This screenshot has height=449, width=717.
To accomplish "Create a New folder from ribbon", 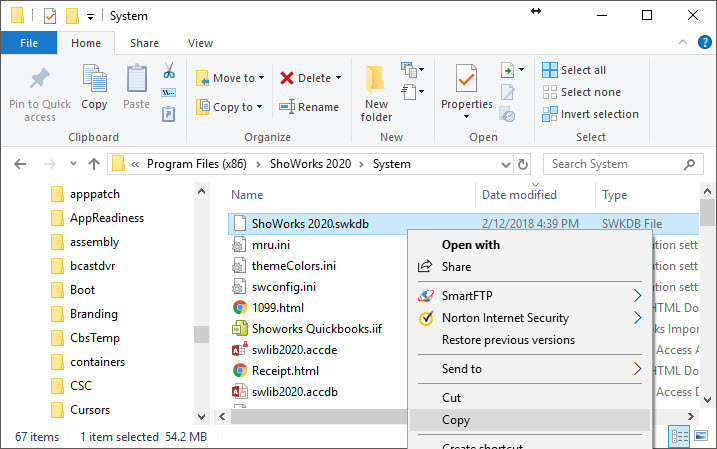I will (x=376, y=93).
